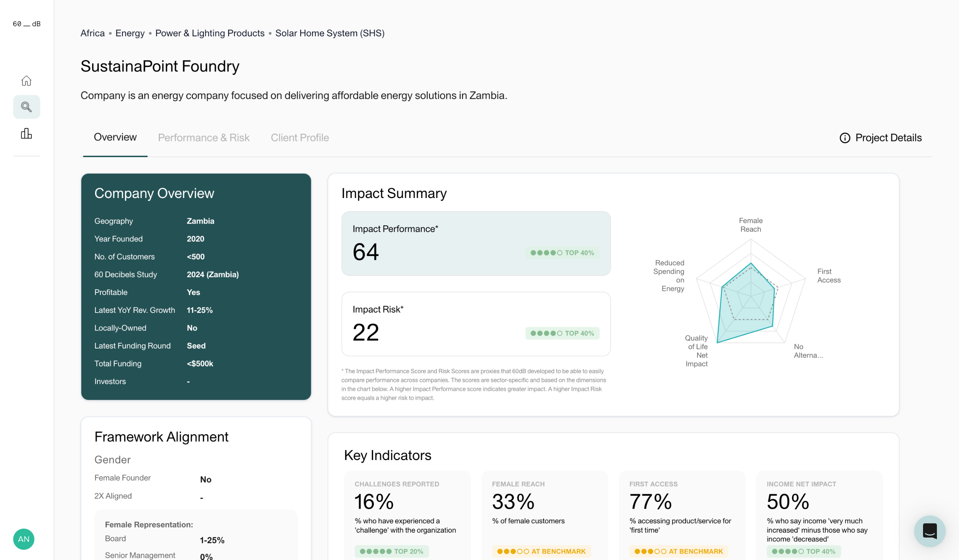Switch to the Overview tab
The width and height of the screenshot is (959, 560).
tap(115, 137)
